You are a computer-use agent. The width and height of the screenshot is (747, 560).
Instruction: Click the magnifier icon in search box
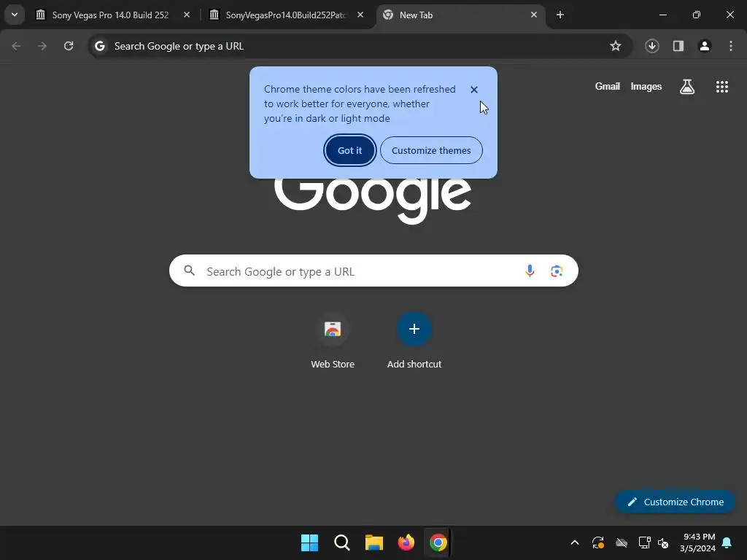(x=190, y=271)
